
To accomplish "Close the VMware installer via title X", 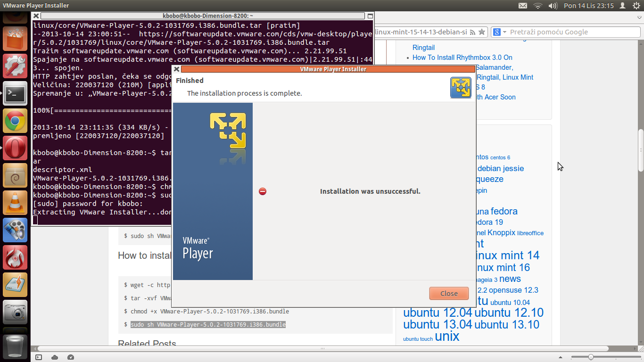I will pos(176,69).
